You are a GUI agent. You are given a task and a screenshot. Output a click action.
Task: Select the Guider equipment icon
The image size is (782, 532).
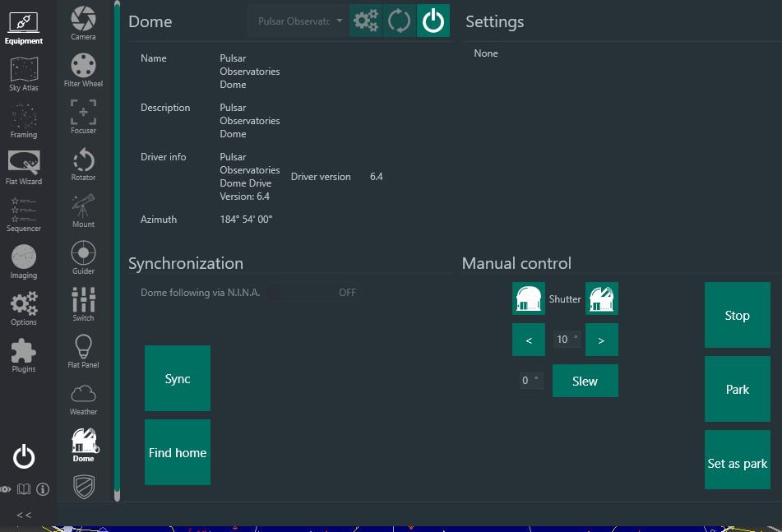(83, 257)
